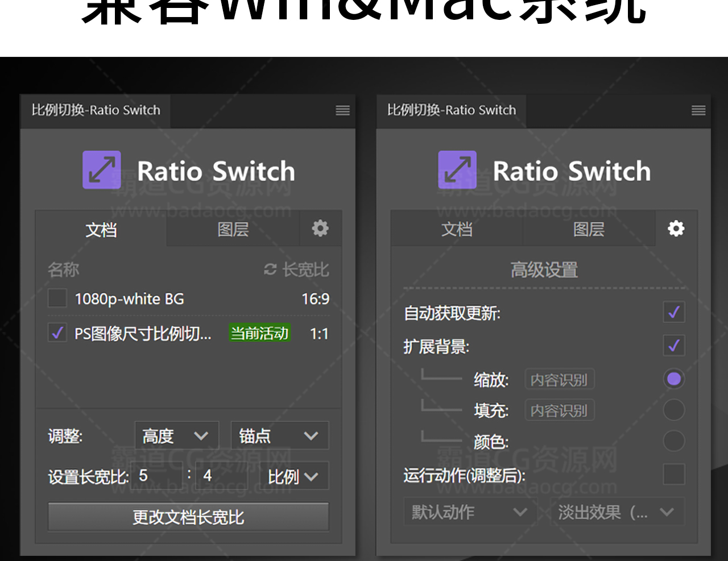Image resolution: width=728 pixels, height=561 pixels.
Task: Click the purple Ratio Switch logo in left panel
Action: (102, 170)
